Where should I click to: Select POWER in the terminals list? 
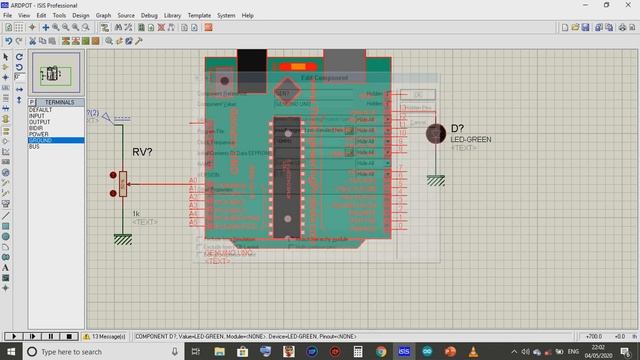[56, 134]
